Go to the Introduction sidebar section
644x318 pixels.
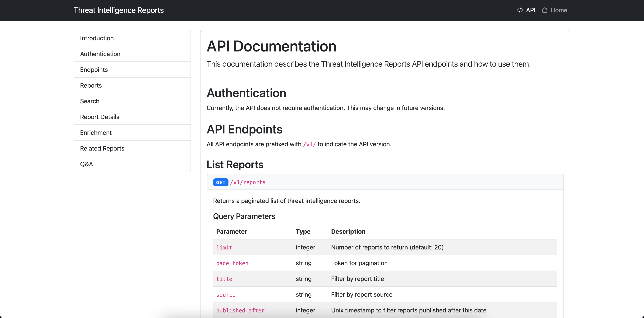pyautogui.click(x=97, y=38)
